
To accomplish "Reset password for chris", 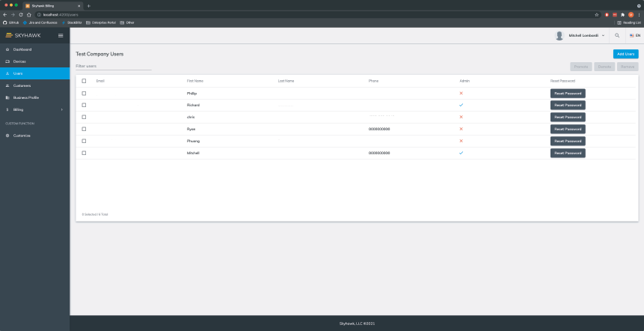I will pyautogui.click(x=568, y=117).
